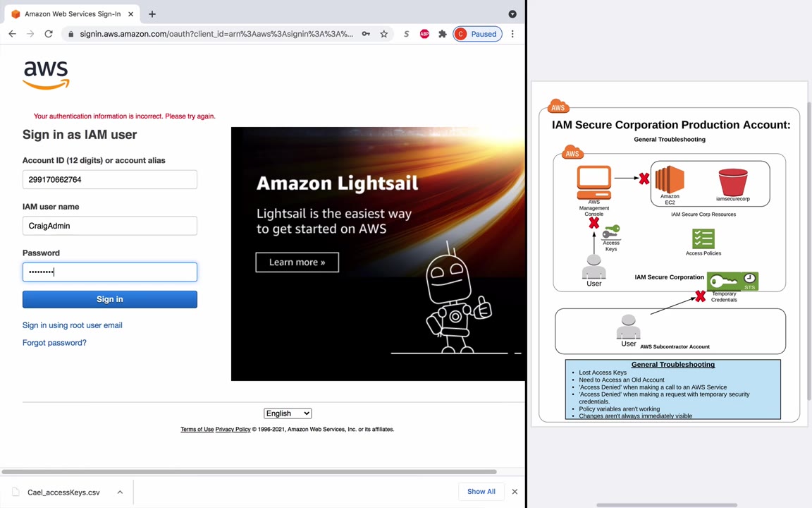The width and height of the screenshot is (812, 508).
Task: Open the AdBlock Plus extension icon
Action: (424, 34)
